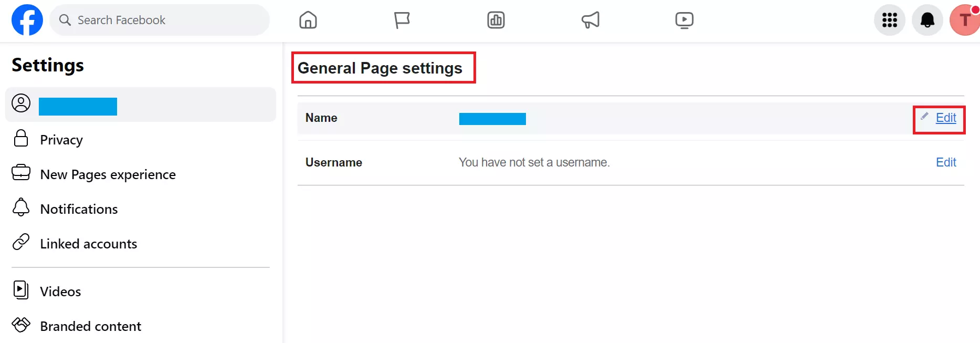
Task: Open the Watch video icon
Action: click(x=684, y=20)
